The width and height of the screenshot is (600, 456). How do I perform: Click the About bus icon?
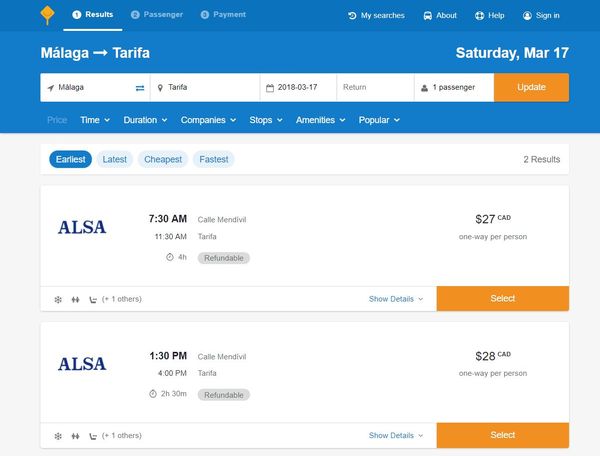427,16
